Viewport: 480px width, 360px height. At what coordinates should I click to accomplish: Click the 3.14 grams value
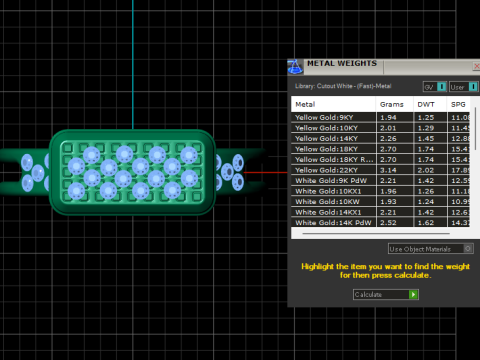click(x=388, y=170)
